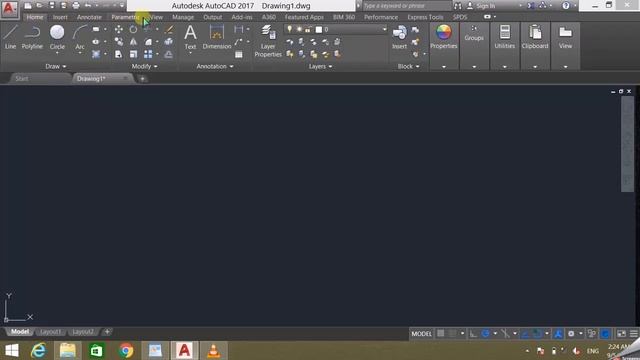The image size is (640, 360).
Task: Toggle MODEL space button in status bar
Action: (x=421, y=333)
